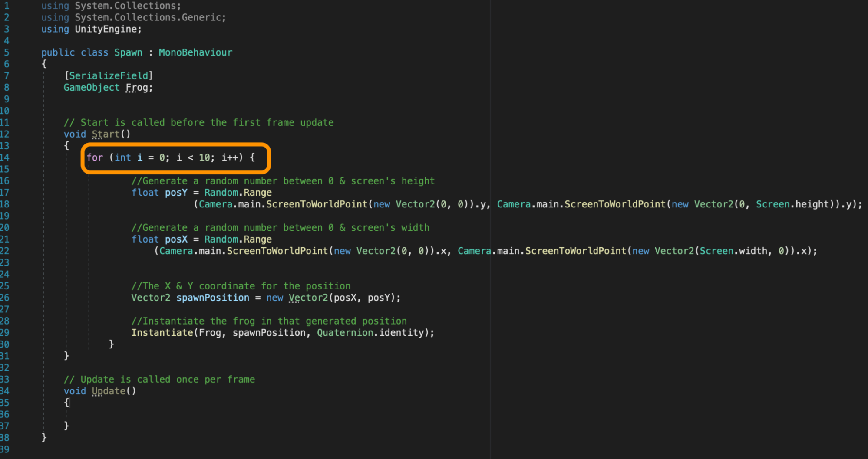Click 'int' in the for loop header
This screenshot has height=459, width=868.
[x=123, y=157]
